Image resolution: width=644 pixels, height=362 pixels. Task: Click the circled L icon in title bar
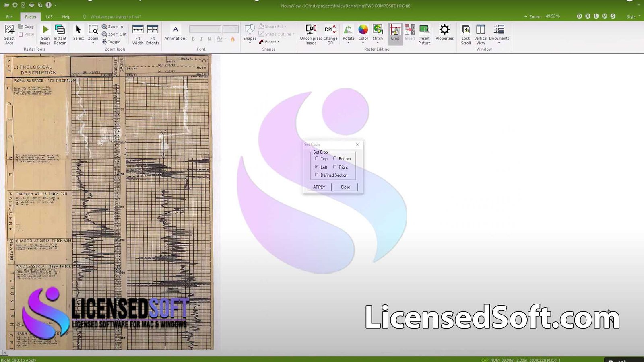[x=596, y=16]
